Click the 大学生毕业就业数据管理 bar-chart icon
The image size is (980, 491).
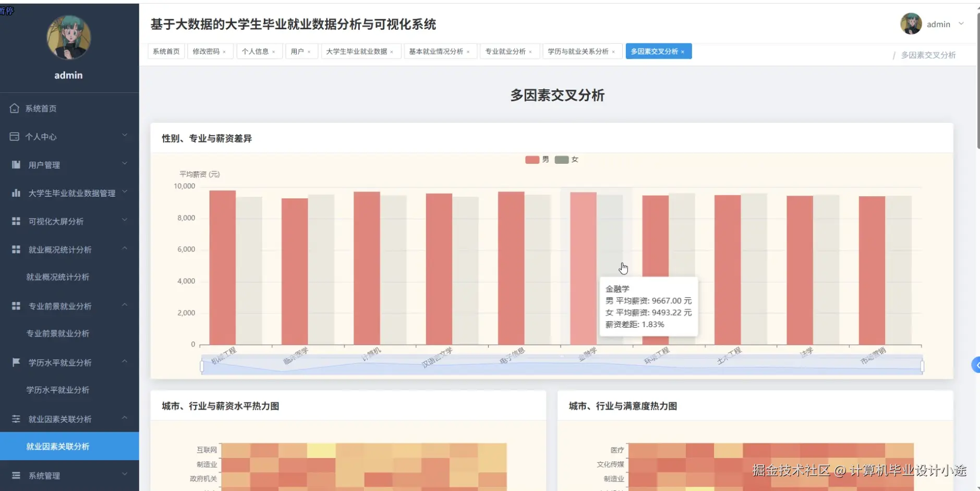point(15,193)
